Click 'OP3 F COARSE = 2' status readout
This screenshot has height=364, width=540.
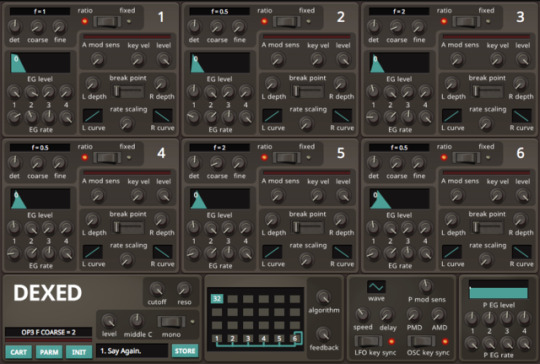48,332
